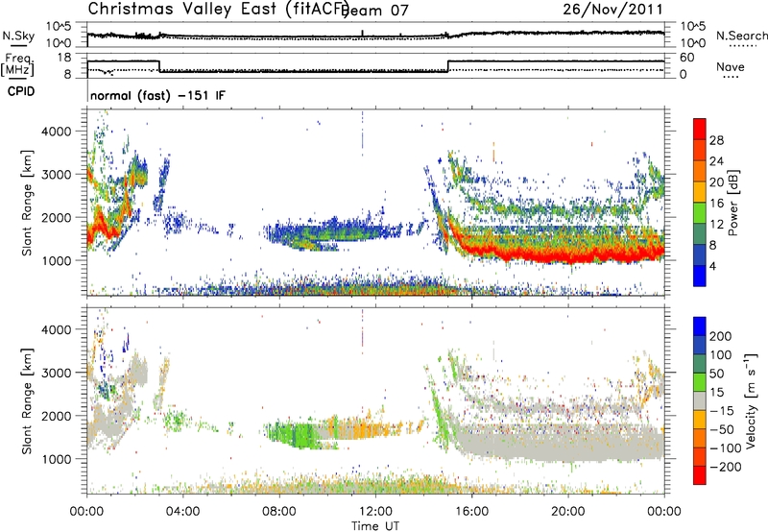Image resolution: width=768 pixels, height=532 pixels.
Task: Click 'Slant Range [km]' label of power panel
Action: tap(27, 203)
